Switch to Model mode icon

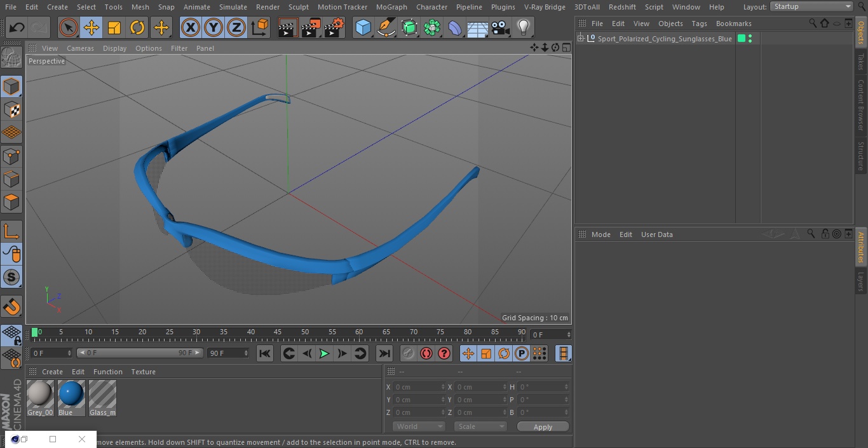point(11,86)
